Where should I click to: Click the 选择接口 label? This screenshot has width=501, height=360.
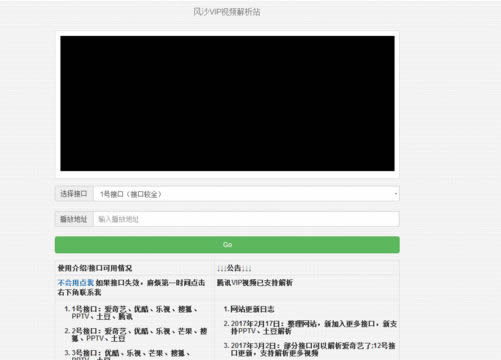pyautogui.click(x=74, y=194)
